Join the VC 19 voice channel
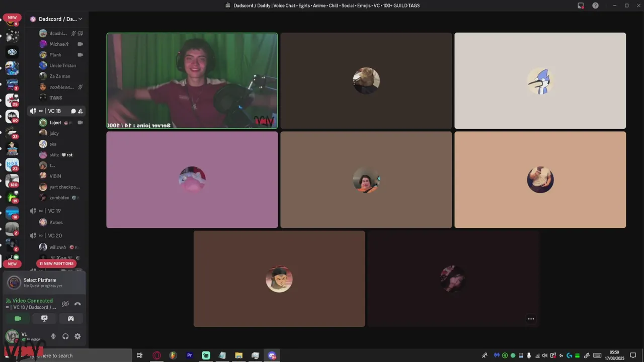The image size is (644, 362). (x=56, y=211)
